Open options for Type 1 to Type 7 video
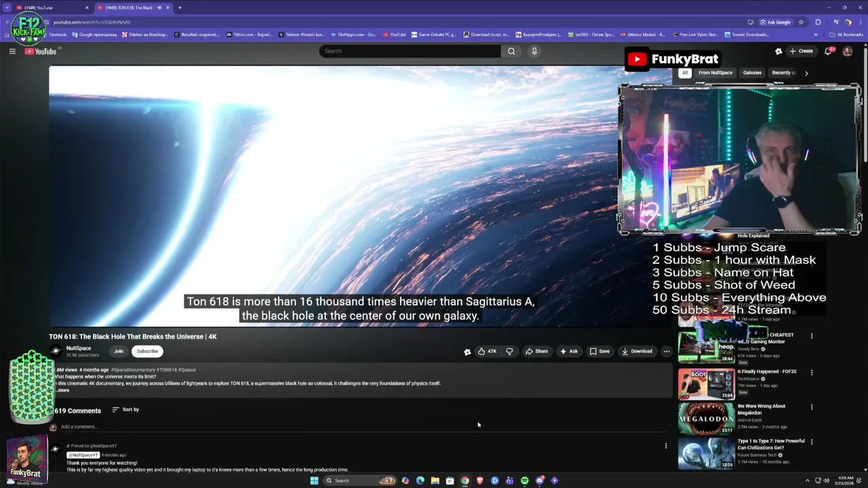Image resolution: width=868 pixels, height=488 pixels. (812, 442)
